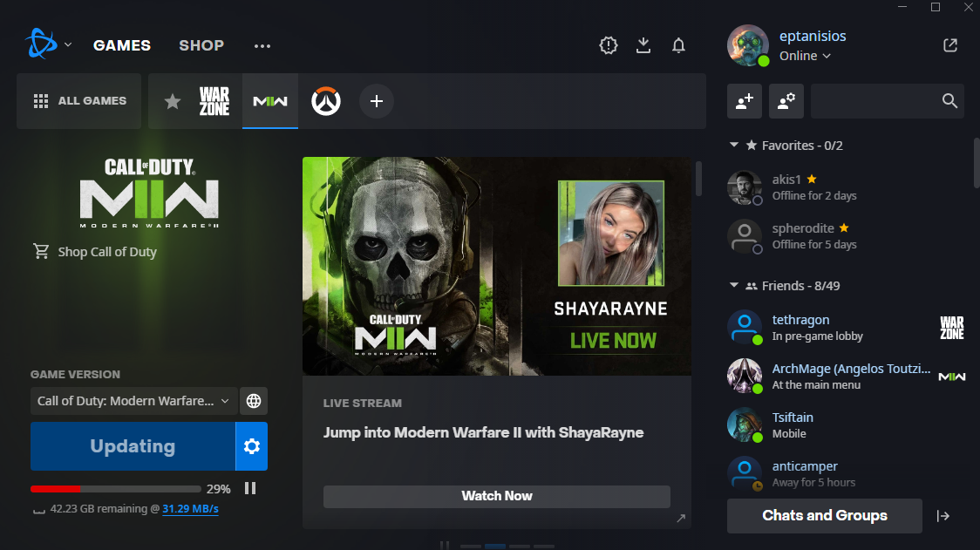980x550 pixels.
Task: Click the friends list scrollbar
Action: pyautogui.click(x=977, y=163)
